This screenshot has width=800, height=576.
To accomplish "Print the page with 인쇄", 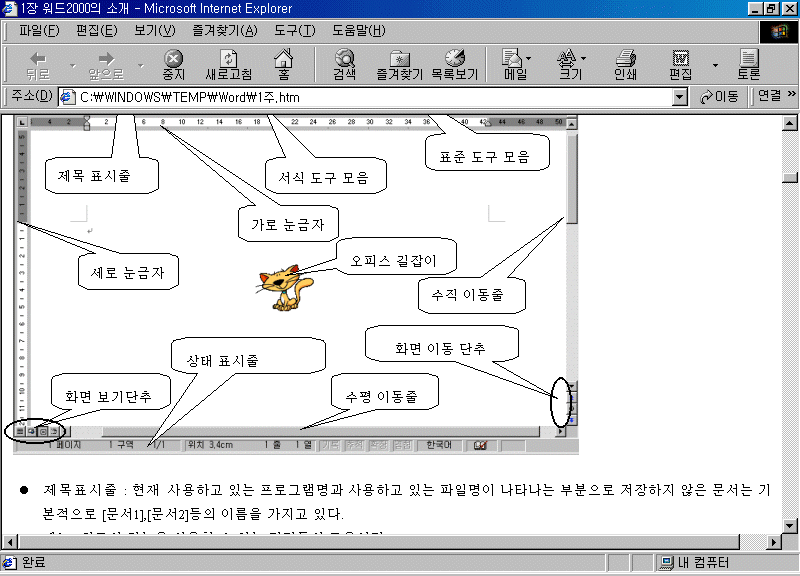I will click(626, 65).
